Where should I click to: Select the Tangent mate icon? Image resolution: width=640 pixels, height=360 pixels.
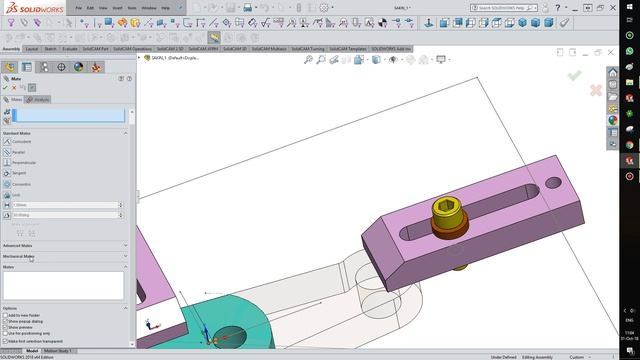(x=7, y=173)
